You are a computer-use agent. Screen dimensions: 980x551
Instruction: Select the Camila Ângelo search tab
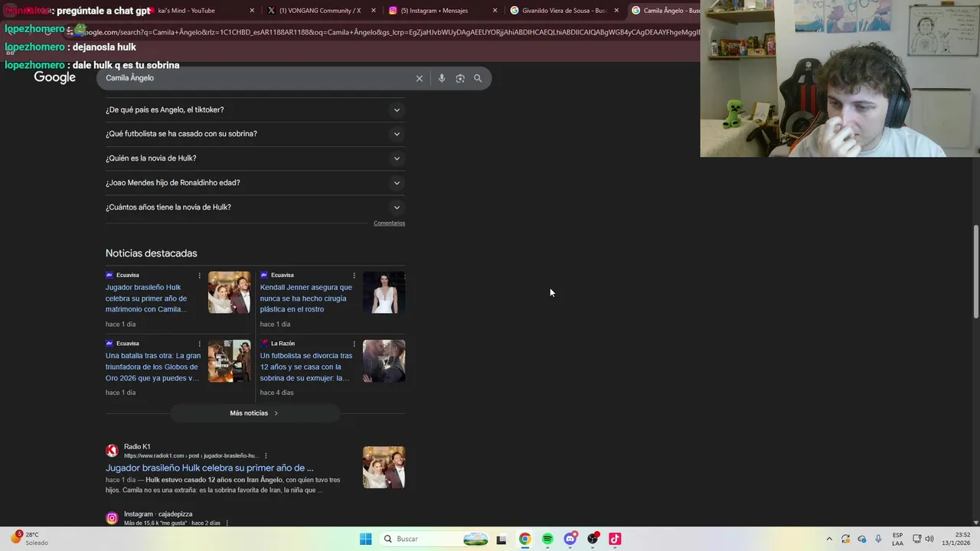(x=665, y=11)
